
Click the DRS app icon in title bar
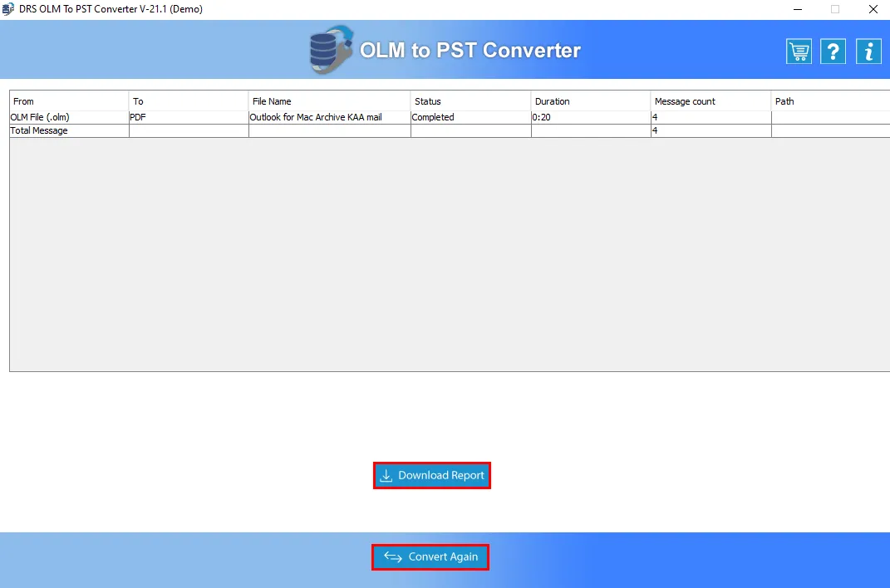pos(8,9)
